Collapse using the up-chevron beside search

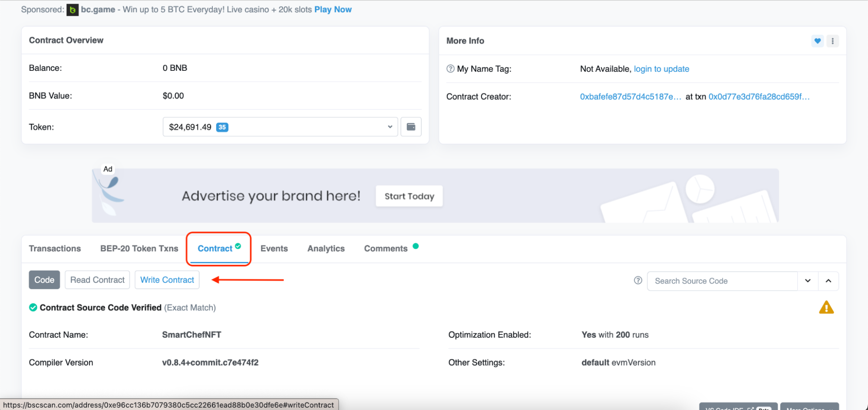click(828, 281)
